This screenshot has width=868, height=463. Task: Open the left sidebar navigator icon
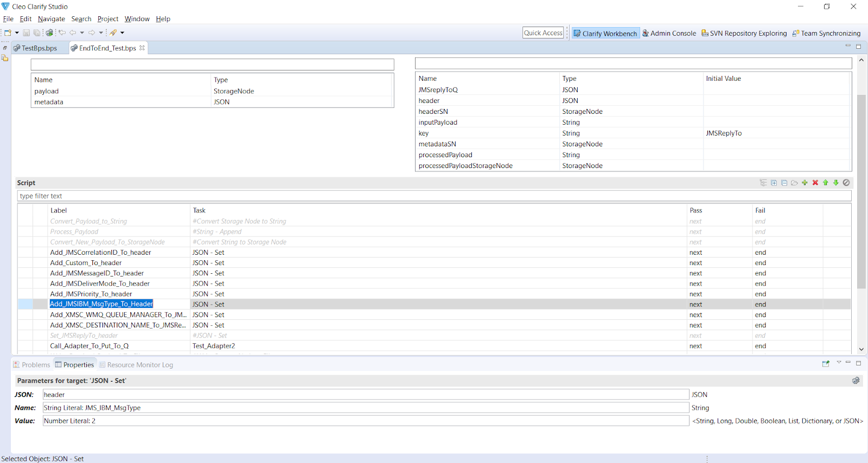(5, 58)
